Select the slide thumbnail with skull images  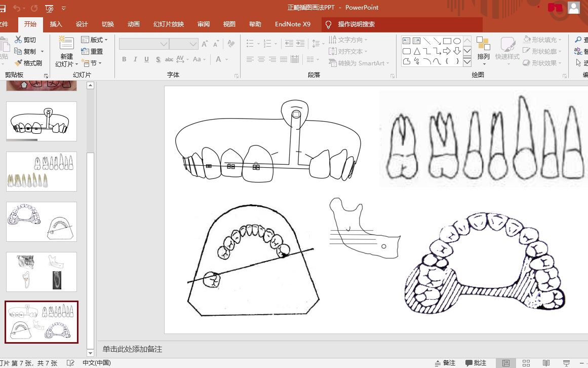click(42, 272)
